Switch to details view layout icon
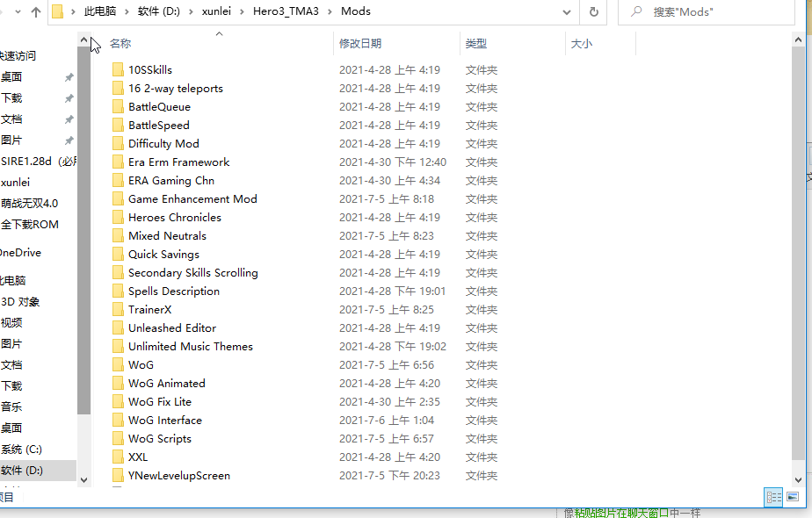 coord(773,497)
